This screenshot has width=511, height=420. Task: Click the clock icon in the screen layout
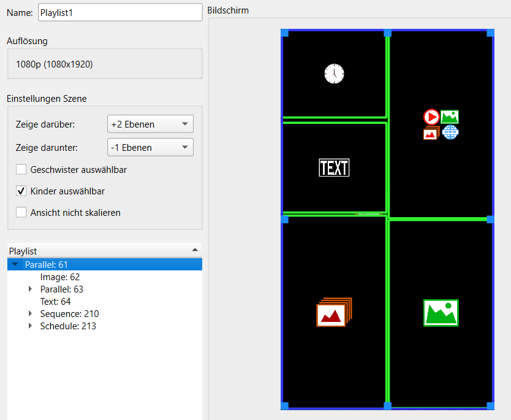point(334,74)
